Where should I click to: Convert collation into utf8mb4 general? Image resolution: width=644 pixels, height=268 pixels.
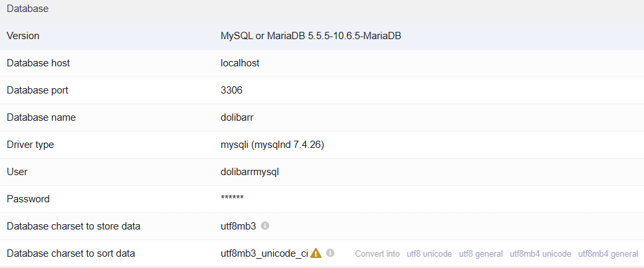click(608, 253)
